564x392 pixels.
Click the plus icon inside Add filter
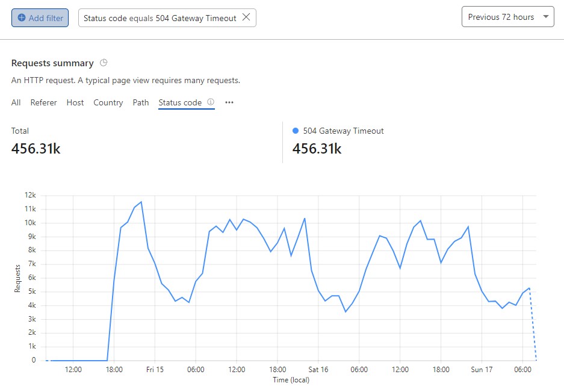(x=22, y=17)
